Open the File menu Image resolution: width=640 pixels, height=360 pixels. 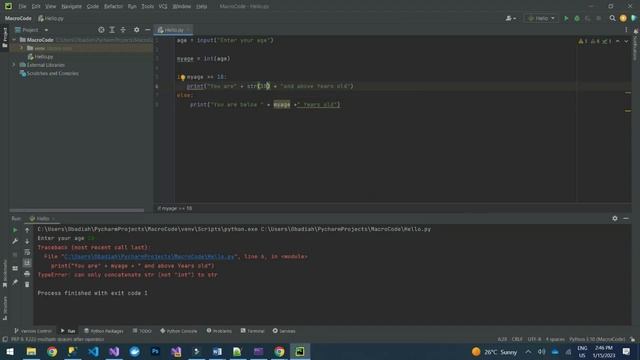click(22, 6)
